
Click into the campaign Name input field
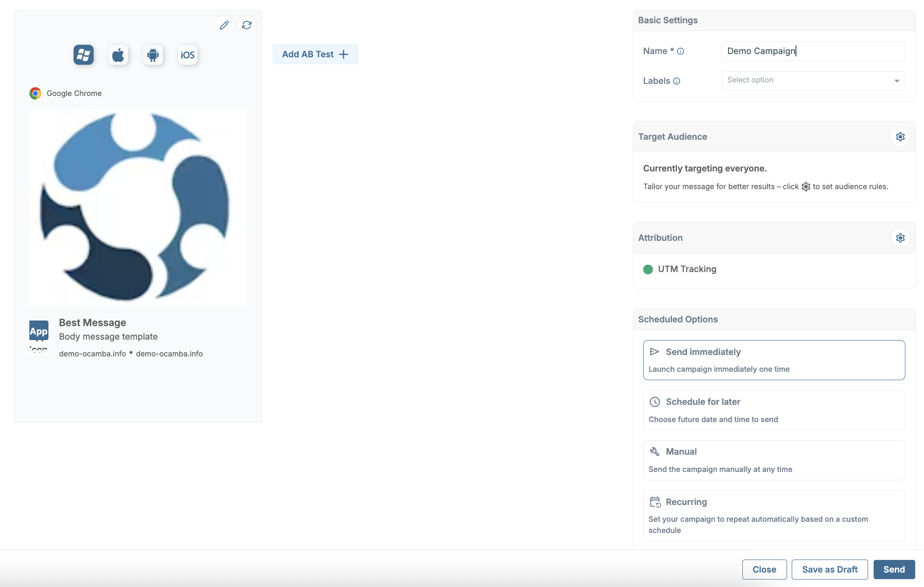[x=813, y=51]
